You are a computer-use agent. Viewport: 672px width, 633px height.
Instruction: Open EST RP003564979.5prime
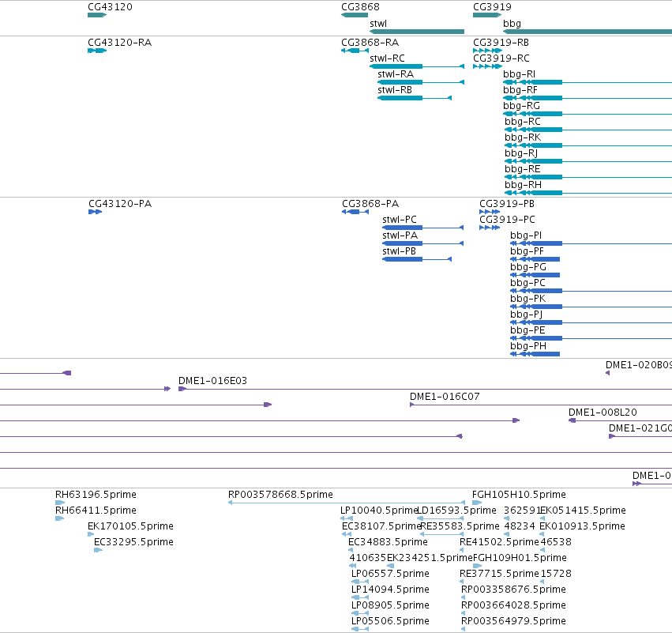click(x=513, y=622)
